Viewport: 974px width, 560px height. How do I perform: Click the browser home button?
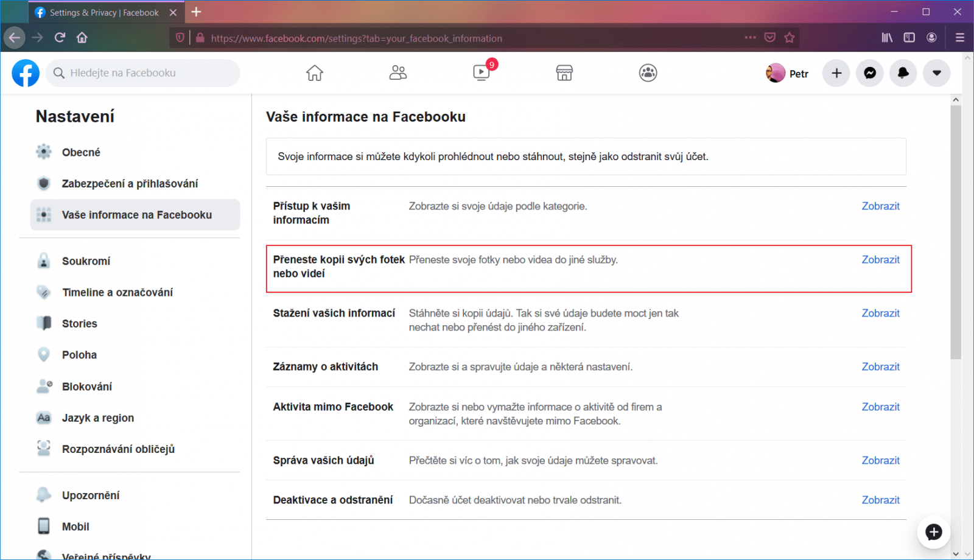(82, 38)
